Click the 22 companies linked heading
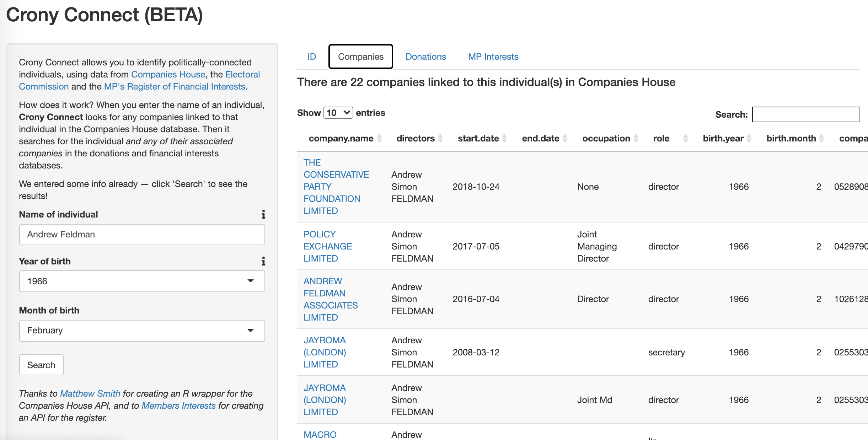This screenshot has width=868, height=440. 486,82
